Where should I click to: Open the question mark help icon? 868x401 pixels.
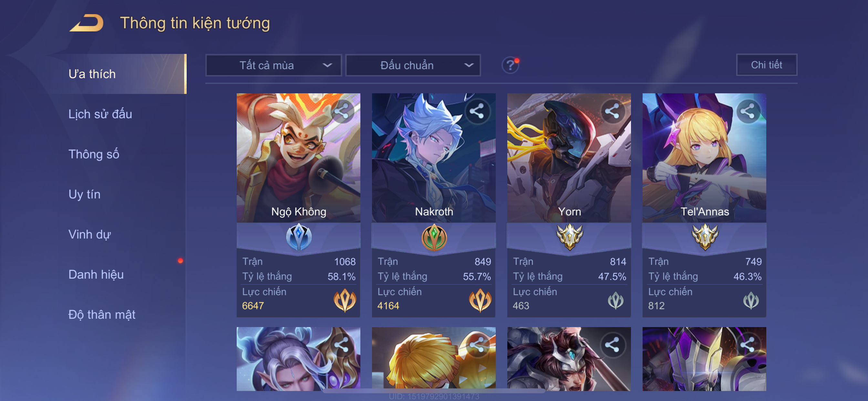pyautogui.click(x=510, y=65)
